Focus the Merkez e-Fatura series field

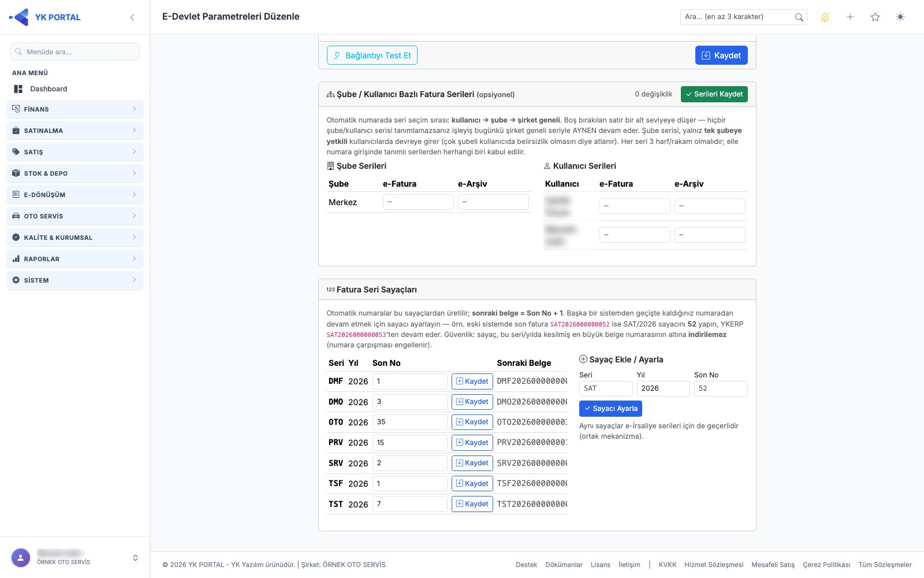(418, 202)
